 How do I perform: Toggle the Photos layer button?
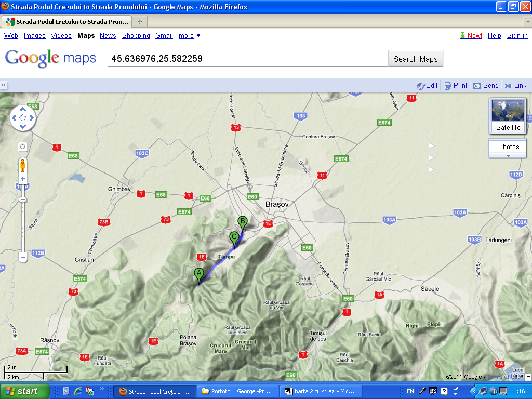(x=508, y=147)
